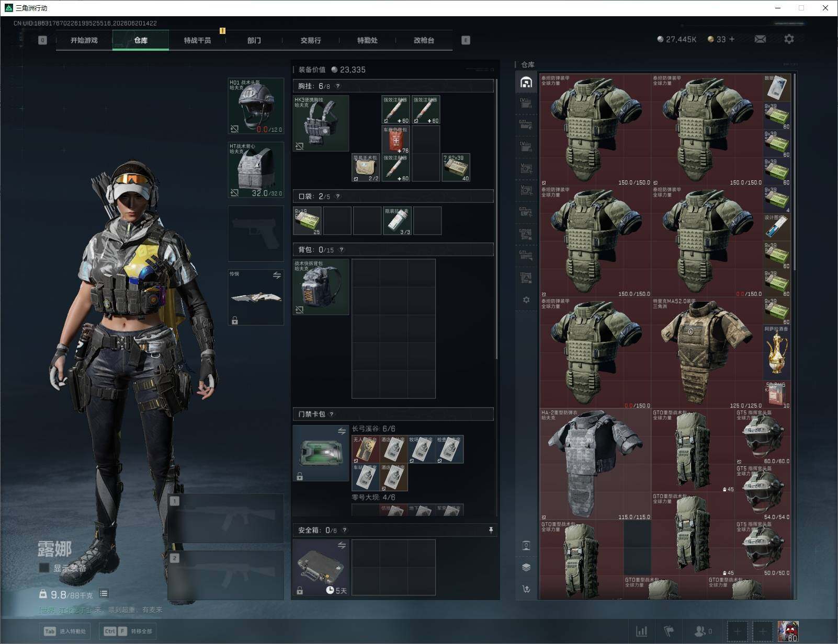Screen dimensions: 838x644
Task: Open the 特战干员 tab
Action: point(197,40)
